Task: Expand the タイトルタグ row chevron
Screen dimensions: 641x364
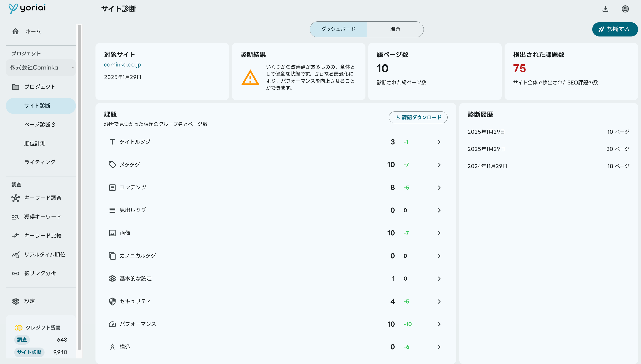Action: point(439,142)
